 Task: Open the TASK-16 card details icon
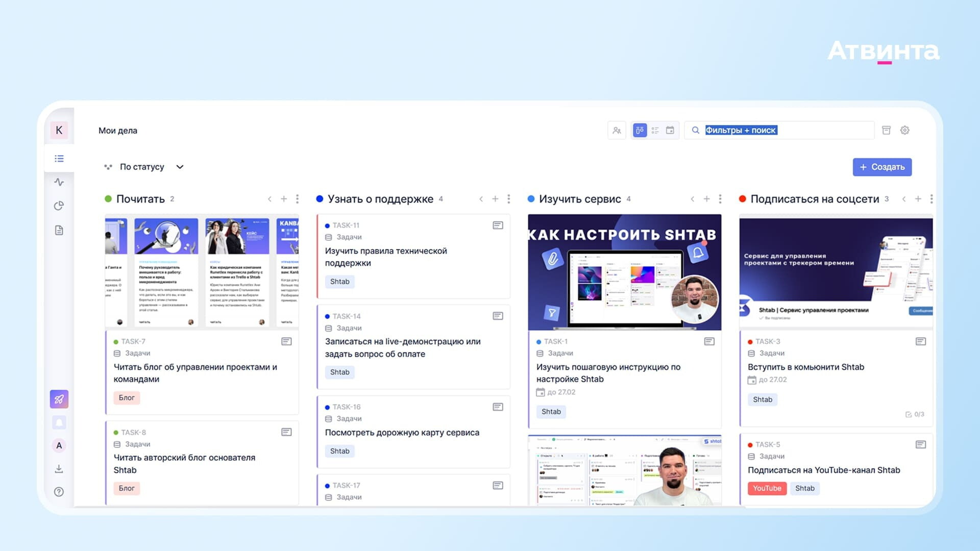(x=498, y=407)
